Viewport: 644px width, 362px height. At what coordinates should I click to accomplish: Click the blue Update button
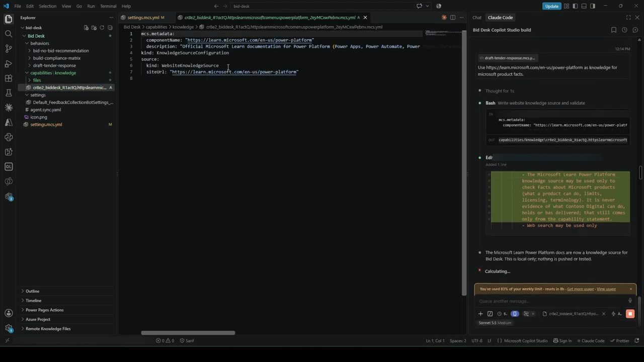click(x=551, y=6)
